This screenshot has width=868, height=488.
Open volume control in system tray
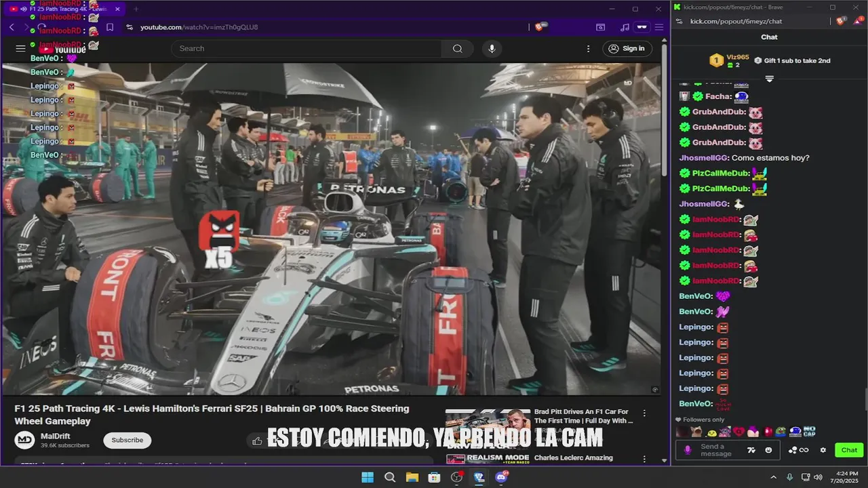818,477
